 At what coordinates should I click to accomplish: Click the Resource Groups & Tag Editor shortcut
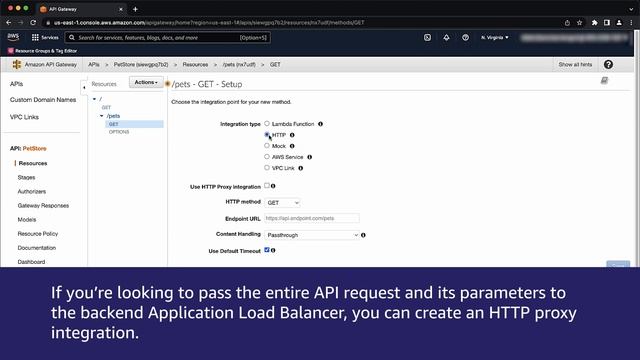point(42,51)
